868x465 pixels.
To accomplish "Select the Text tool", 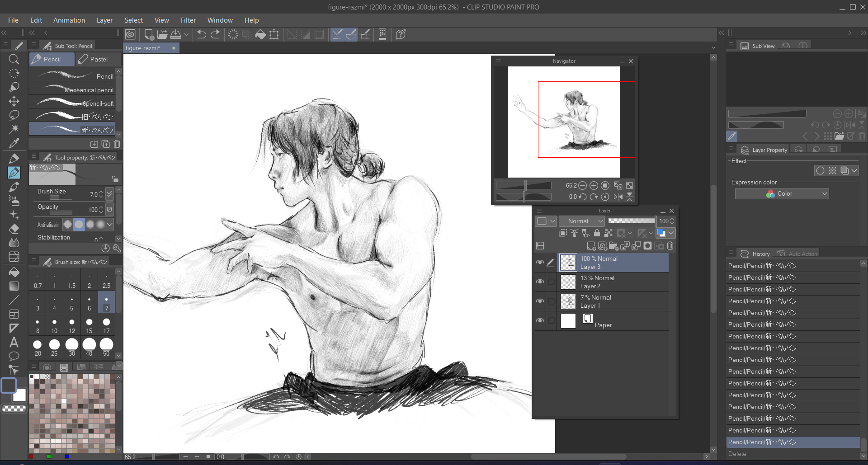I will pyautogui.click(x=14, y=342).
